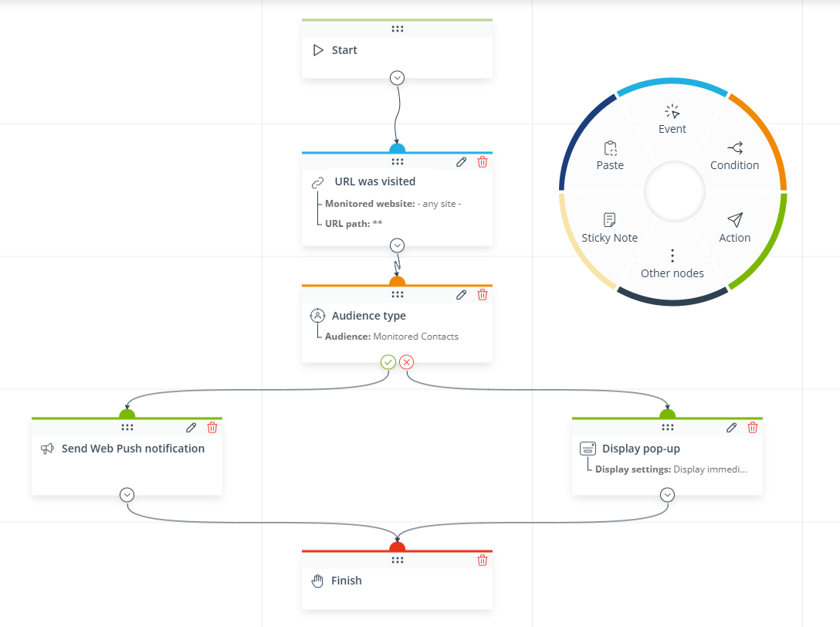This screenshot has height=627, width=840.
Task: Delete the Display pop-up node
Action: [x=753, y=428]
